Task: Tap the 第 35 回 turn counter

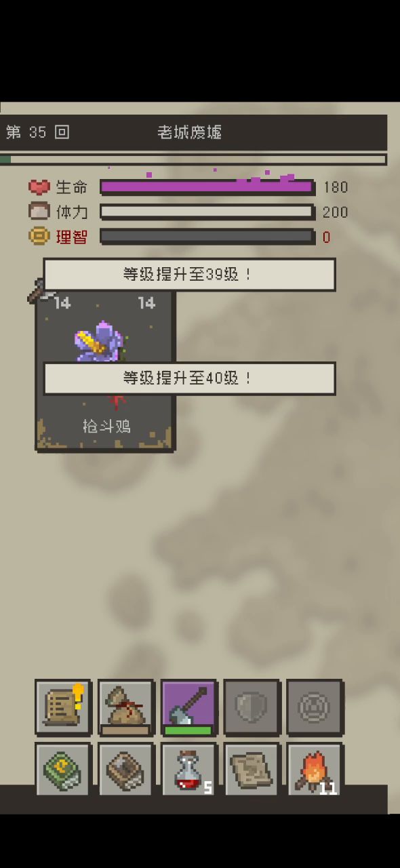Action: coord(37,132)
